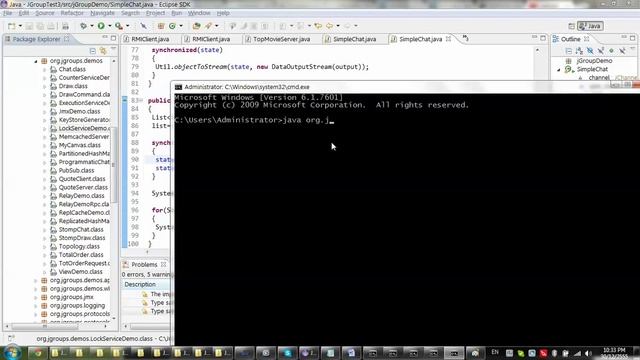The width and height of the screenshot is (640, 360).
Task: Show the hidden editor tabs list
Action: point(465,39)
